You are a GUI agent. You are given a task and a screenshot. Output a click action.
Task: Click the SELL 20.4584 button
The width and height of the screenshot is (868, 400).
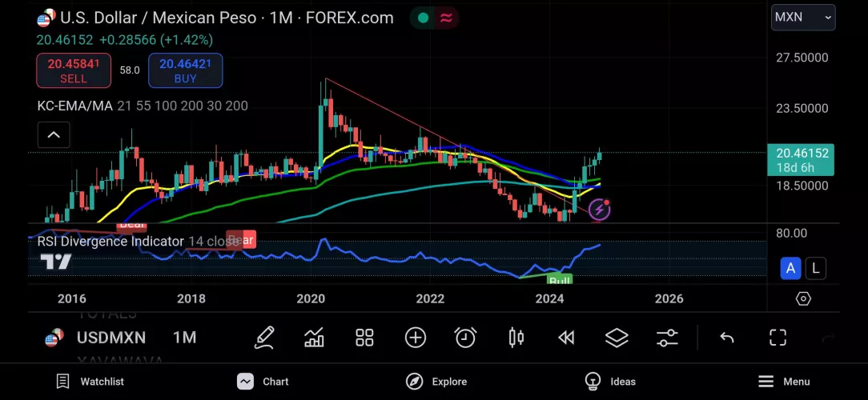pos(74,70)
